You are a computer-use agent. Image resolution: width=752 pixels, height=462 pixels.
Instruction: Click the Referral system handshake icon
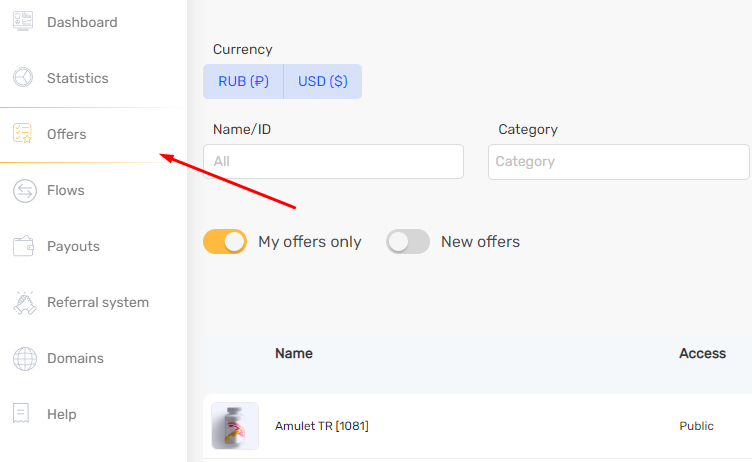click(23, 302)
